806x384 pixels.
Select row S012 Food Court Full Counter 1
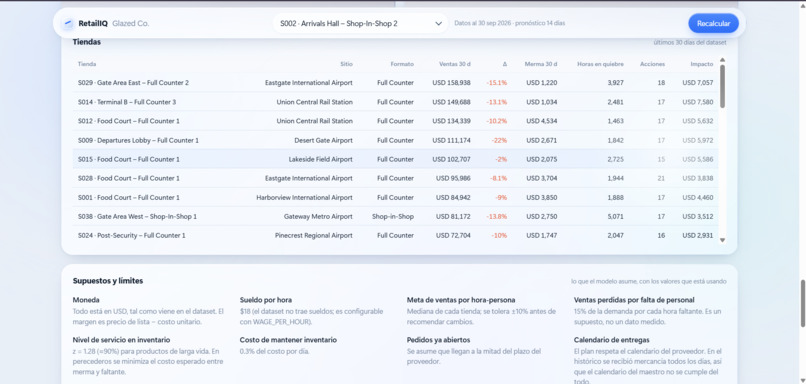[395, 121]
